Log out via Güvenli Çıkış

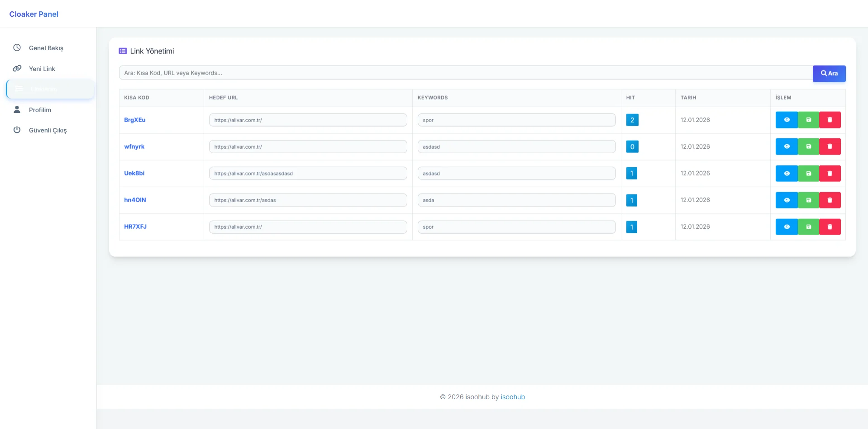[x=48, y=130]
